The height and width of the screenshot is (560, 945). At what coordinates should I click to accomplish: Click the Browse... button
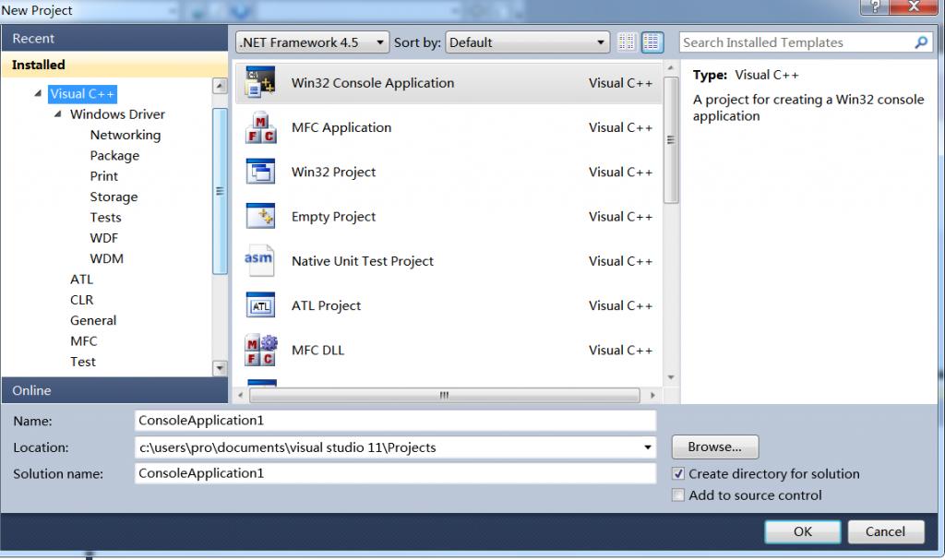[x=715, y=447]
